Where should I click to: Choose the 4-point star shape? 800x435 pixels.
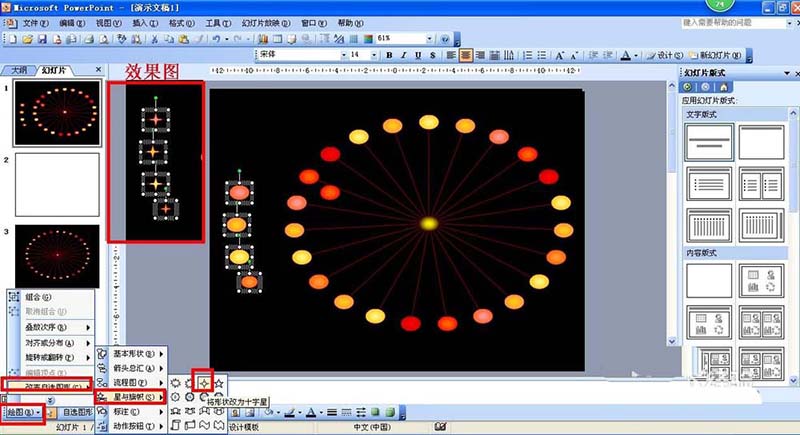pyautogui.click(x=204, y=383)
